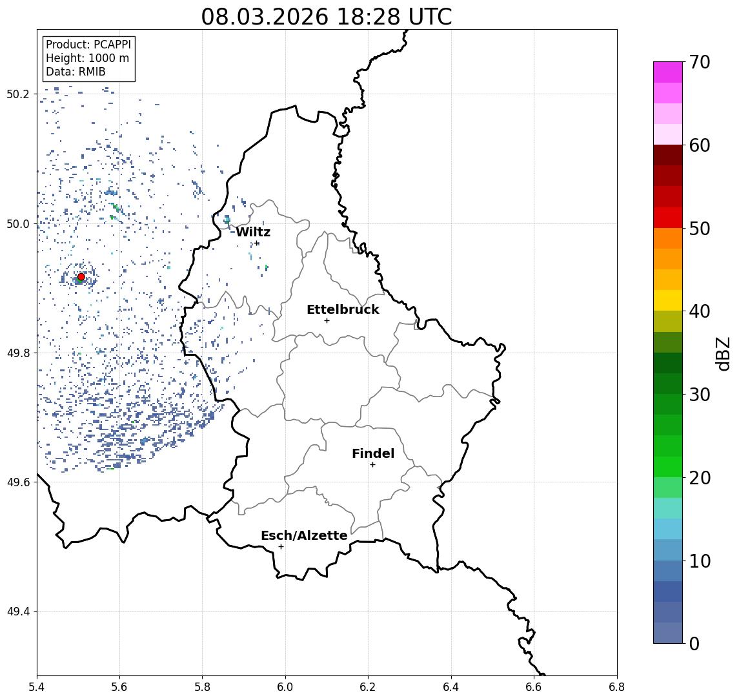Screen dimensions: 739x700
Task: Click the plus marker below Findel
Action: tap(372, 465)
